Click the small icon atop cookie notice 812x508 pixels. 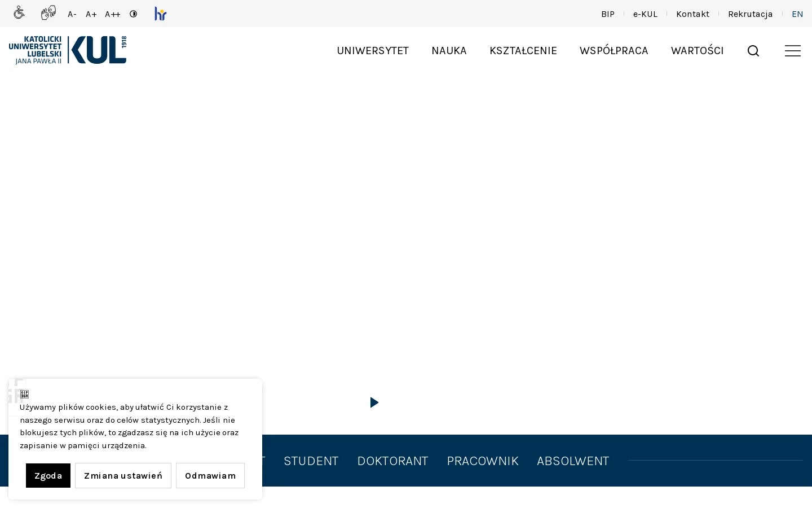[x=24, y=394]
